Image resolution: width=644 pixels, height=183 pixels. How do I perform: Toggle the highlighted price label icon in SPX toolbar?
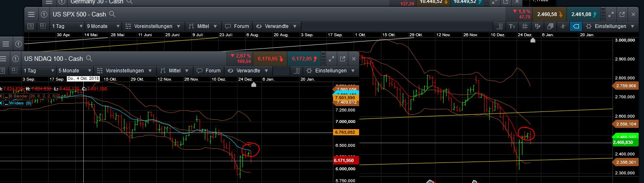pyautogui.click(x=576, y=26)
